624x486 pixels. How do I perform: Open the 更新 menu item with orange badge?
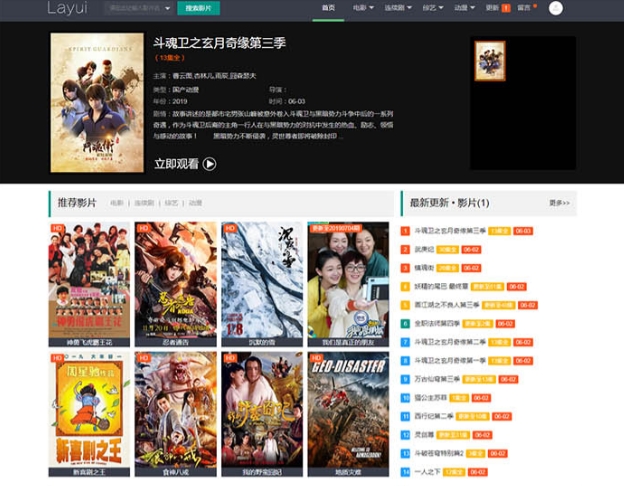click(497, 8)
